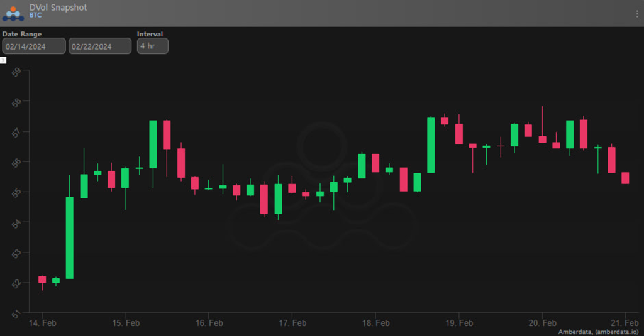Select the first red candle at 14 Feb
The width and height of the screenshot is (644, 336).
[x=42, y=279]
